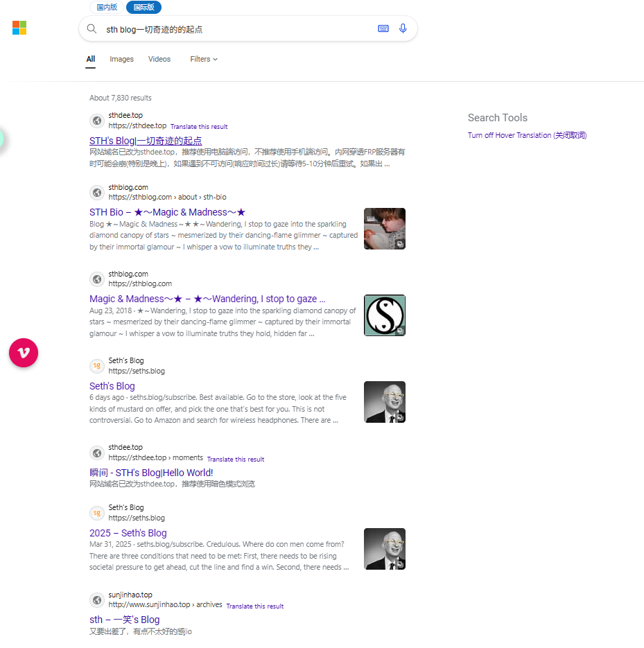
Task: Open the Seth's Blog result title
Action: click(x=112, y=386)
